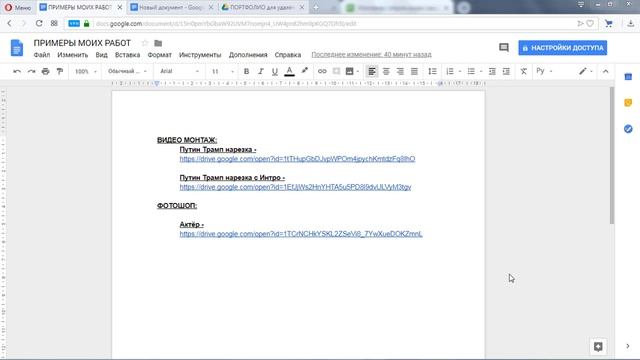Open the Путин Трамп нарезка drive link
Image resolution: width=640 pixels, height=360 pixels.
(297, 159)
